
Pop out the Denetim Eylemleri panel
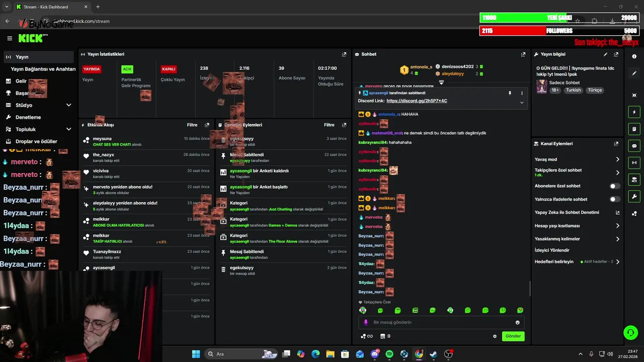tap(344, 125)
